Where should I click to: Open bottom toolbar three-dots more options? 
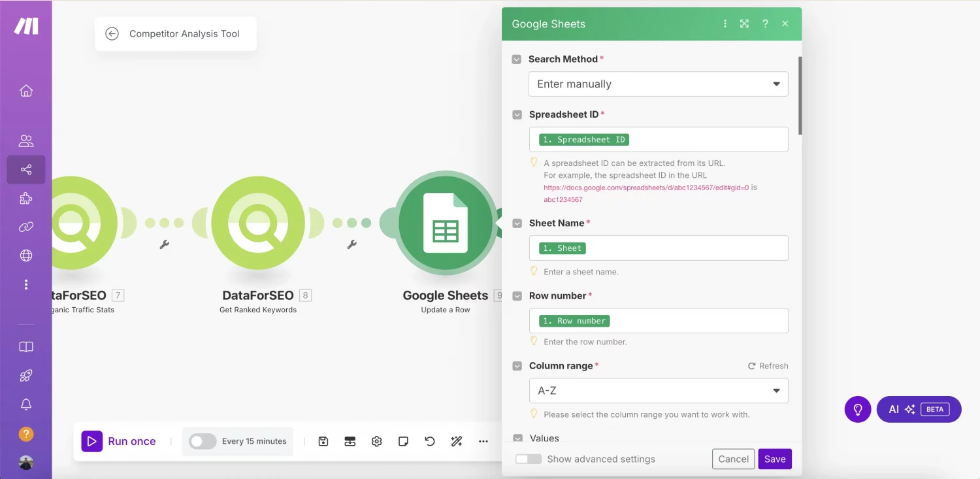coord(483,441)
